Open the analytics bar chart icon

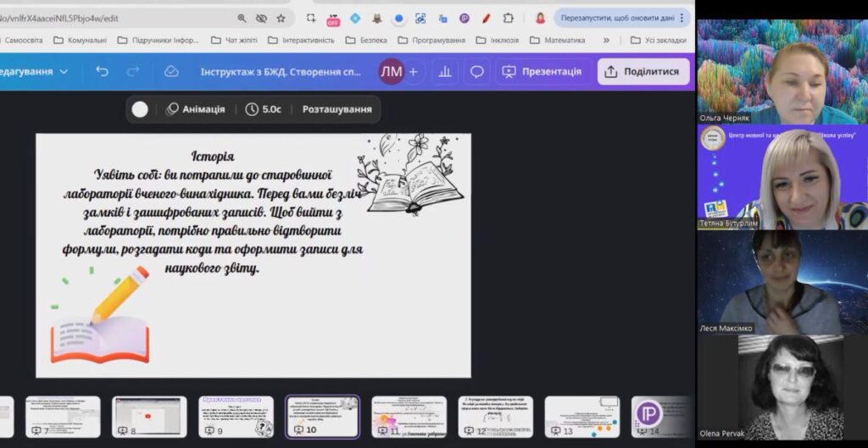(445, 72)
